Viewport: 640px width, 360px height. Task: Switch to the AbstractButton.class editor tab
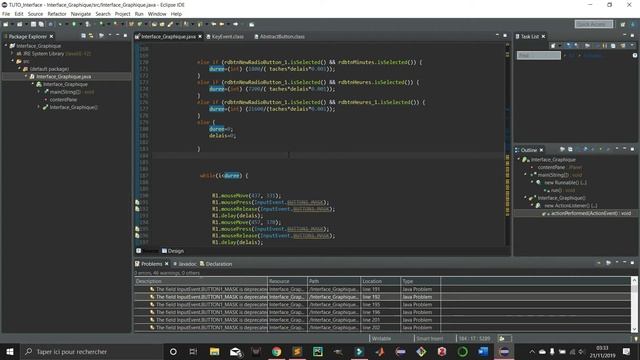point(282,36)
